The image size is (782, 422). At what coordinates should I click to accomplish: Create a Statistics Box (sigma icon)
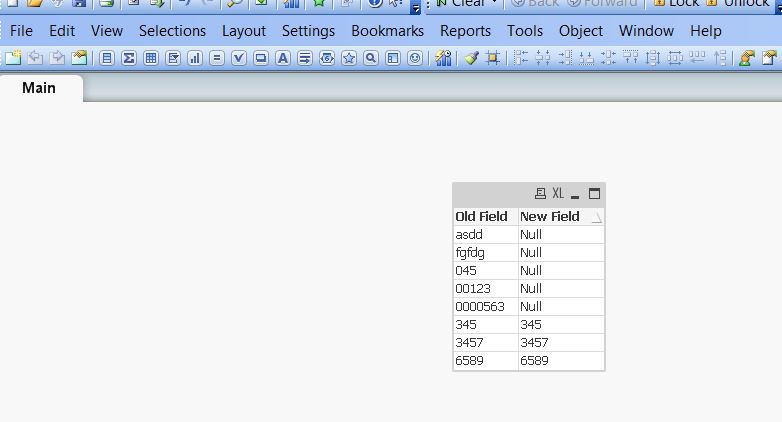(x=129, y=58)
